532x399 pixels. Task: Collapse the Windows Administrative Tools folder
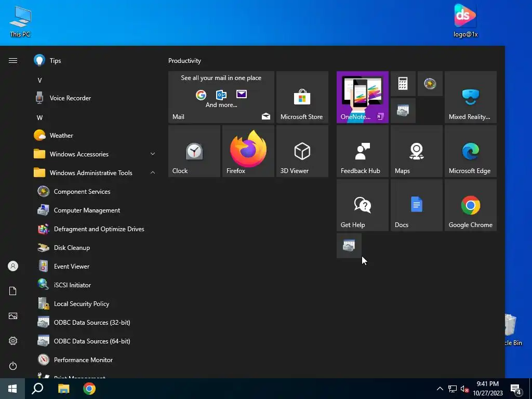pyautogui.click(x=95, y=172)
